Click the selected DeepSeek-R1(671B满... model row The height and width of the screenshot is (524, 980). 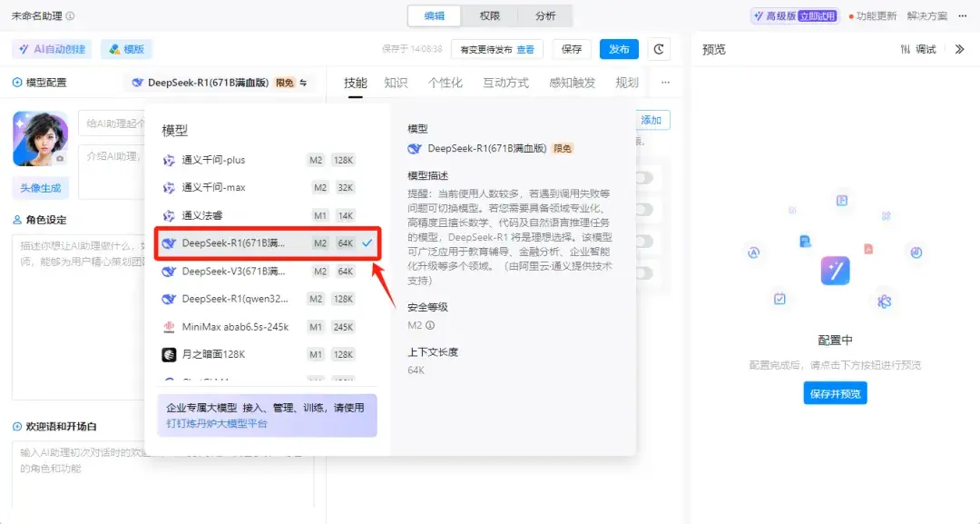click(268, 243)
